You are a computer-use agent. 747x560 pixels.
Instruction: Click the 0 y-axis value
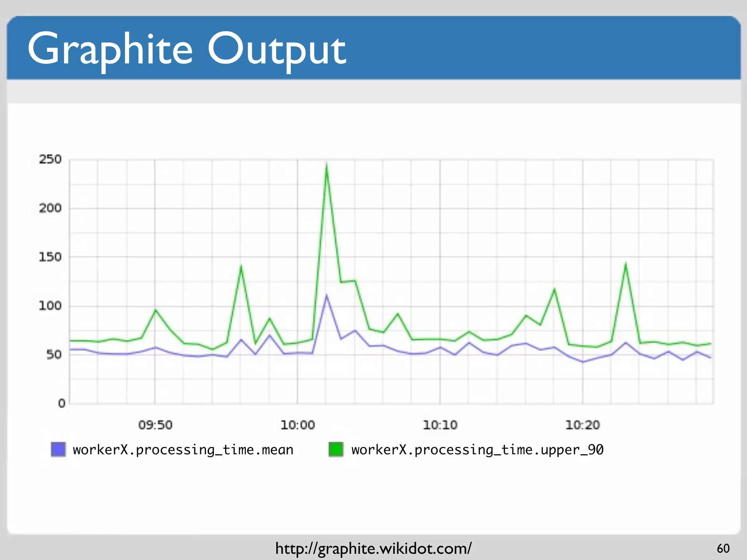[62, 403]
